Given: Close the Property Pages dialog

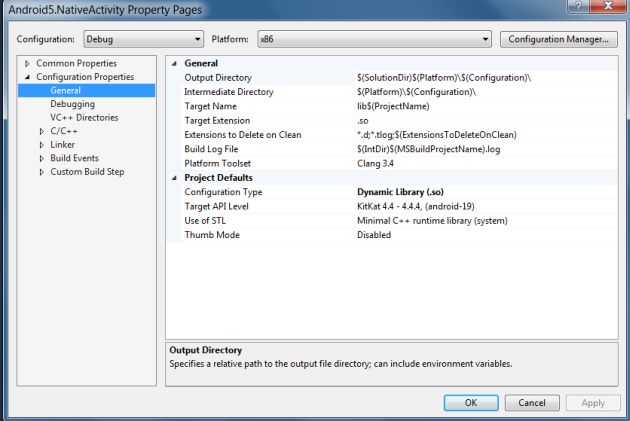Looking at the screenshot, I should [608, 6].
